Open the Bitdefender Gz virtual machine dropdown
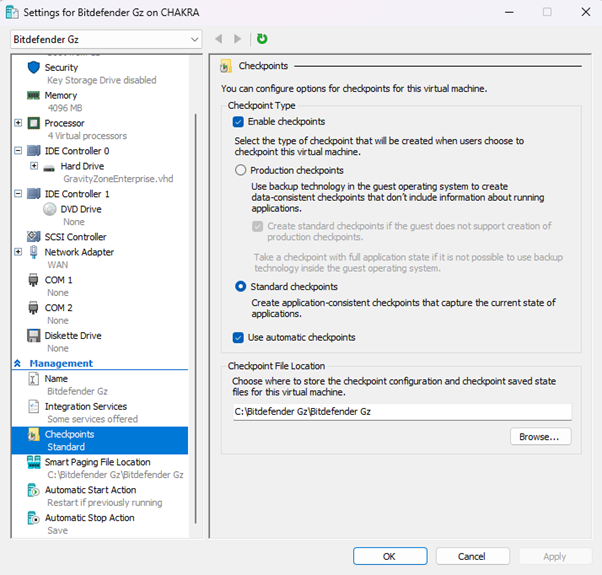Screen dimensions: 602x575 click(106, 39)
